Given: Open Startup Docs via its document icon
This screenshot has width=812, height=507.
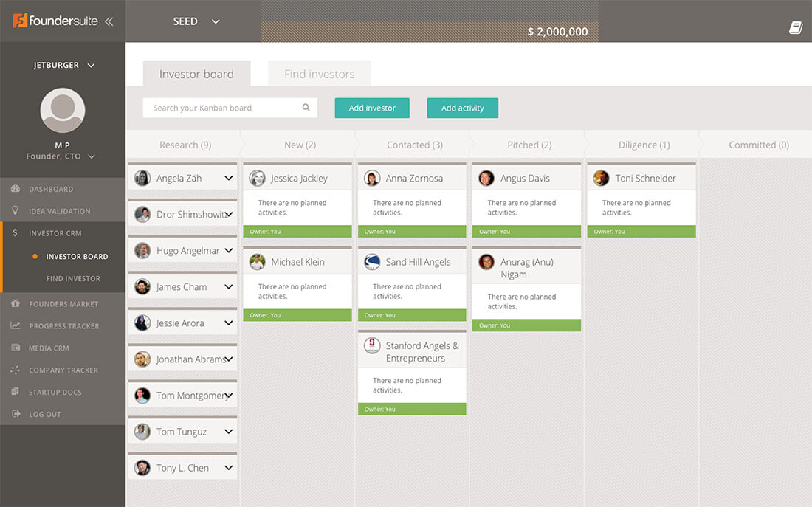Looking at the screenshot, I should (x=15, y=392).
